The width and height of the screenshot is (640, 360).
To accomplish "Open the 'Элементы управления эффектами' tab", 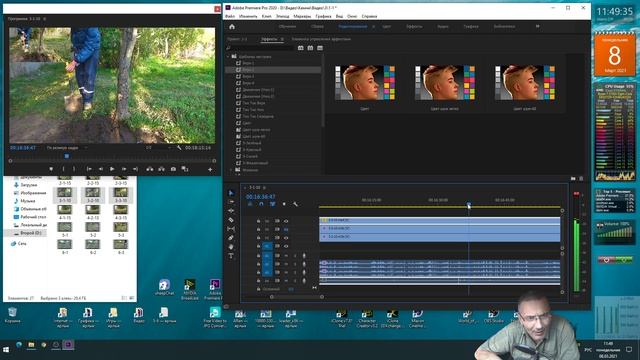I will (x=321, y=39).
